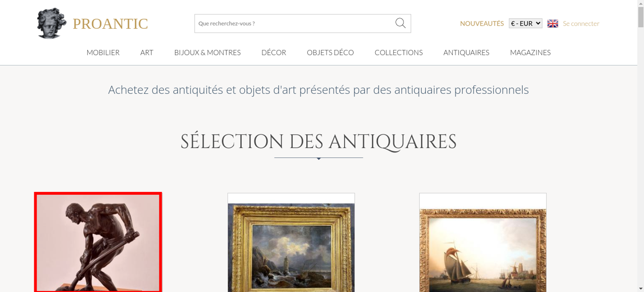This screenshot has width=644, height=292.
Task: Click the Proantic cherub head logo
Action: point(52,23)
